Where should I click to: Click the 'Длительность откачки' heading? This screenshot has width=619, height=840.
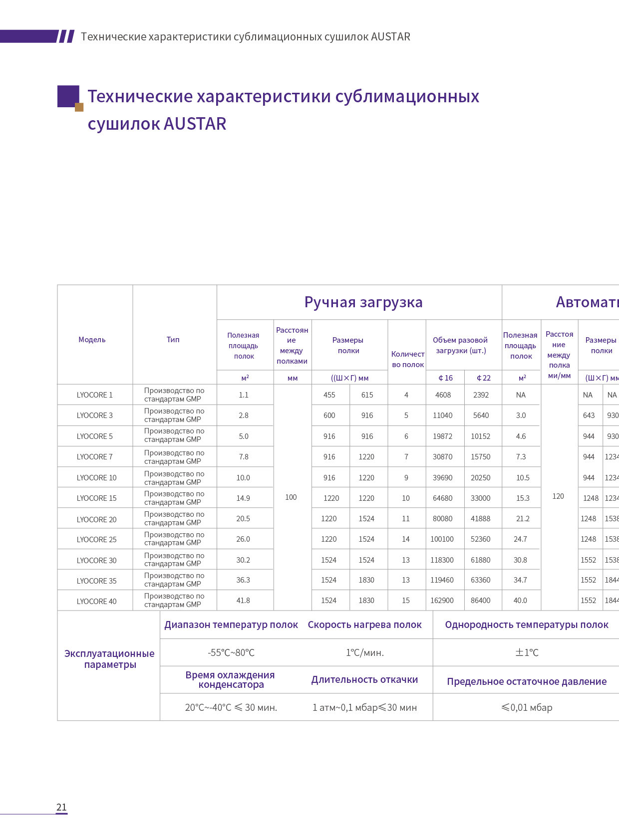[365, 680]
